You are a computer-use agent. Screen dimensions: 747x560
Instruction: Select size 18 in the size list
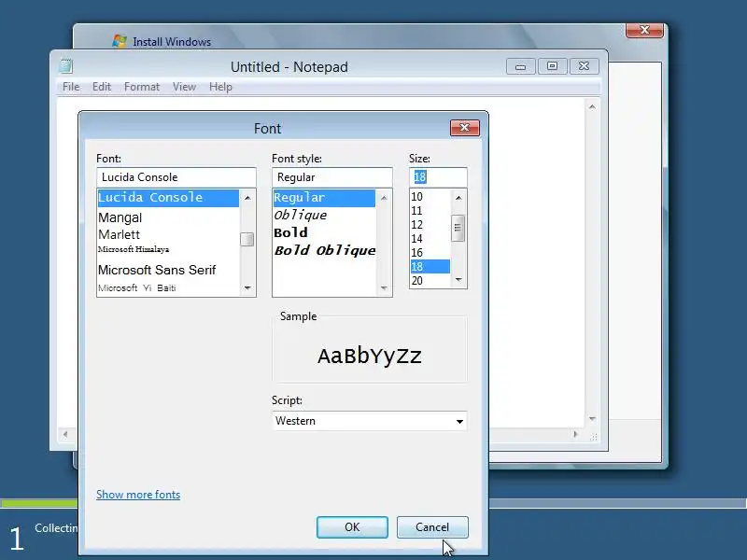[430, 267]
